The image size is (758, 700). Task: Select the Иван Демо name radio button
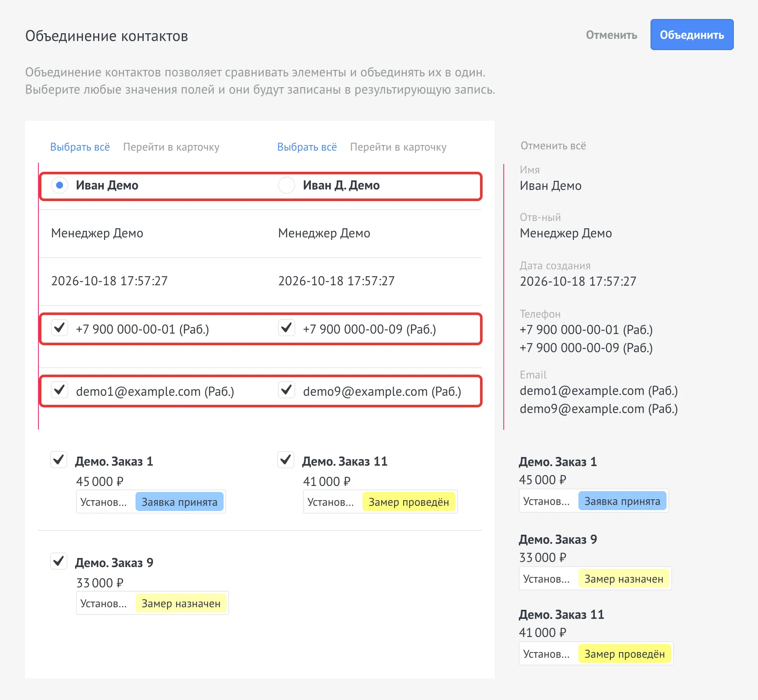60,185
